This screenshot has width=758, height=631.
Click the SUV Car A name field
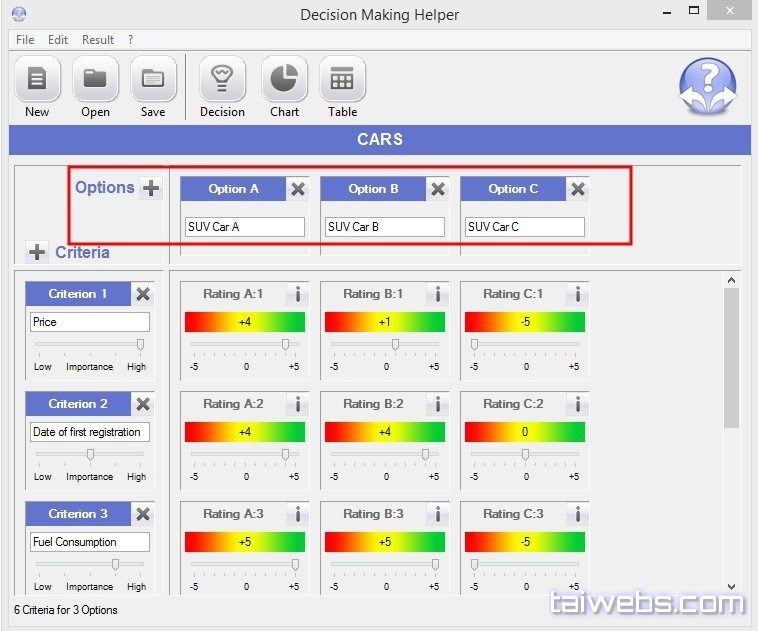pyautogui.click(x=244, y=227)
